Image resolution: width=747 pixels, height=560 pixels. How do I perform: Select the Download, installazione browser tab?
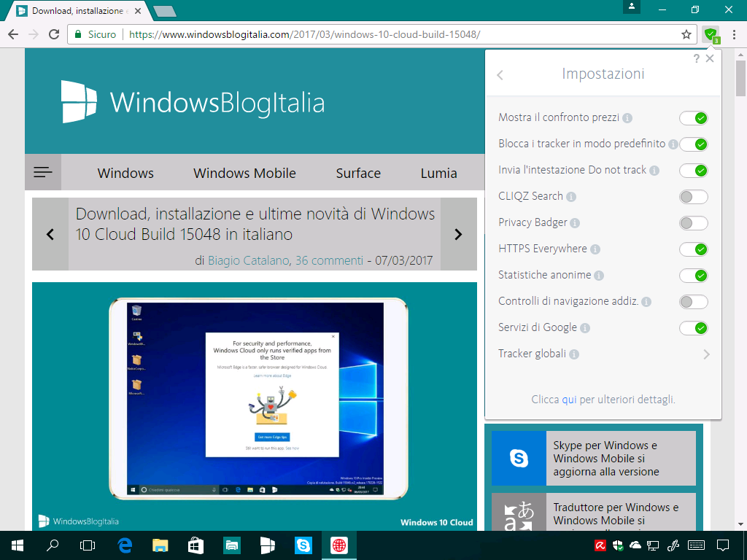[x=79, y=10]
